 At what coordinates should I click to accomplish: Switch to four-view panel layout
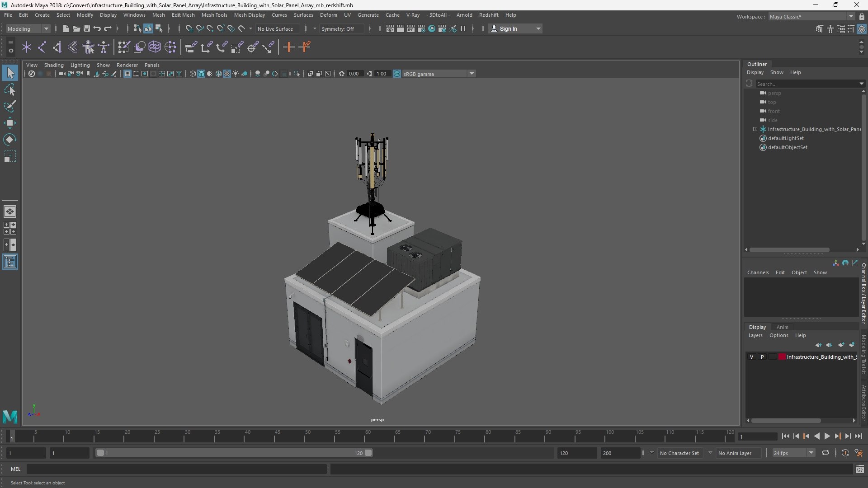10,228
